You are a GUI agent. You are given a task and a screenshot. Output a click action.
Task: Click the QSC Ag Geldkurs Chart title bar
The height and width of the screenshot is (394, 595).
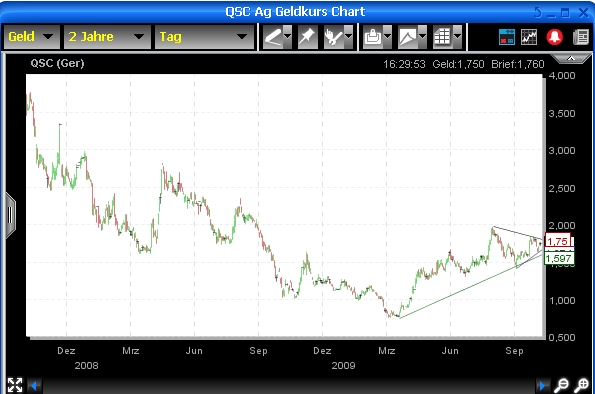click(295, 12)
